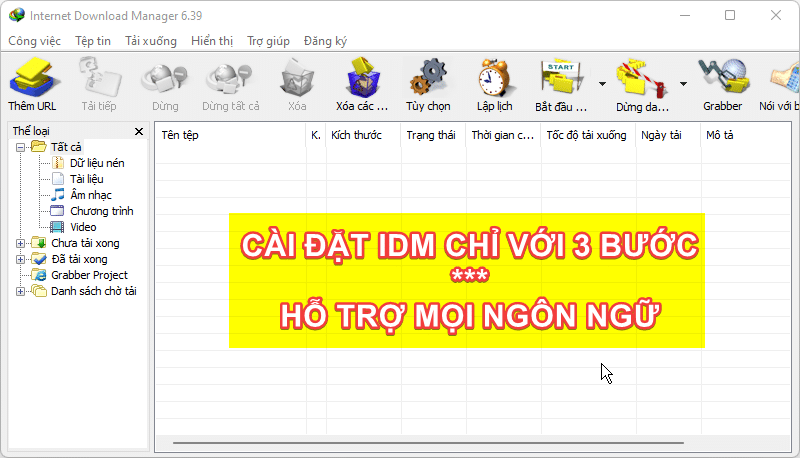Click the Video category filmstrip icon

[57, 227]
